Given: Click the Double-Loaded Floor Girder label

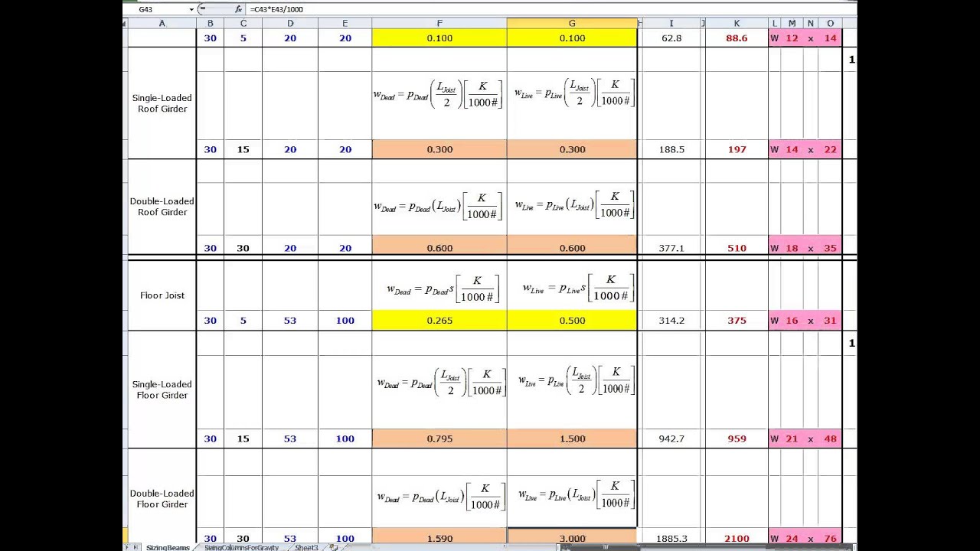Looking at the screenshot, I should click(x=162, y=499).
